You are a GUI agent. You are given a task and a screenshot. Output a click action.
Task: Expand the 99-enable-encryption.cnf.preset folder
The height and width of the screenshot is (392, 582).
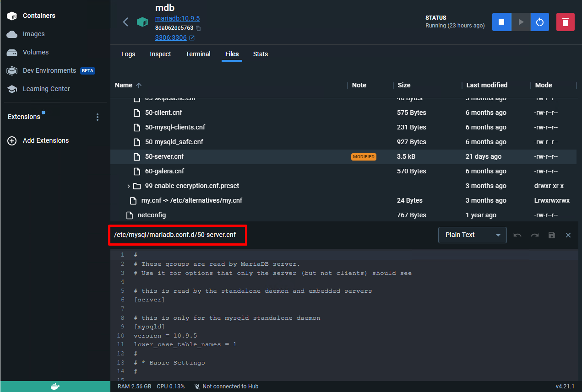tap(129, 186)
